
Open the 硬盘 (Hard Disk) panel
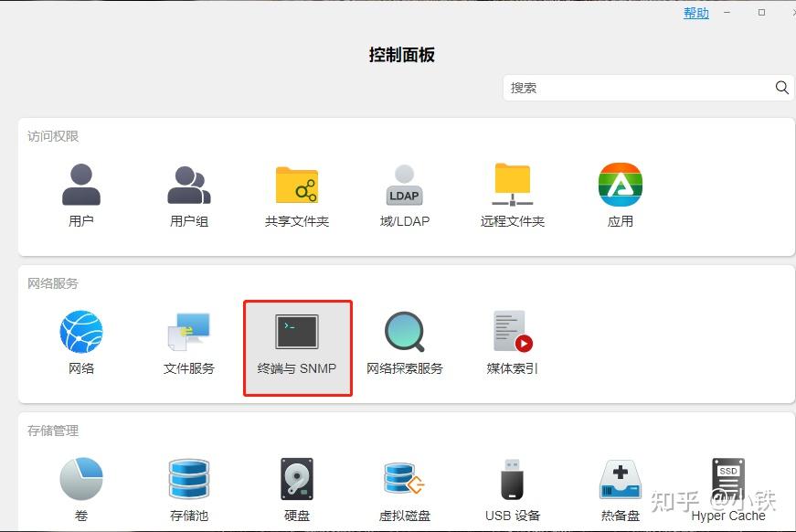click(x=296, y=489)
